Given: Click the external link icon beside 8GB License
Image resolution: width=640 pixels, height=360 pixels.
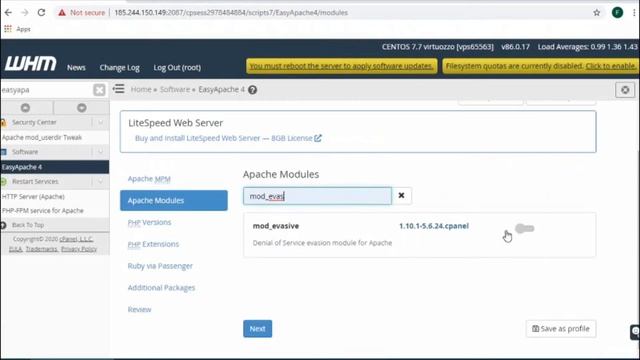Looking at the screenshot, I should [318, 138].
